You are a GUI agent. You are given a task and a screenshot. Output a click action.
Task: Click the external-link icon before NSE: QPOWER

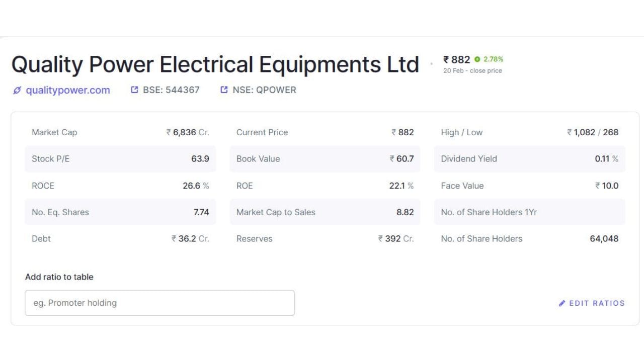pos(224,90)
